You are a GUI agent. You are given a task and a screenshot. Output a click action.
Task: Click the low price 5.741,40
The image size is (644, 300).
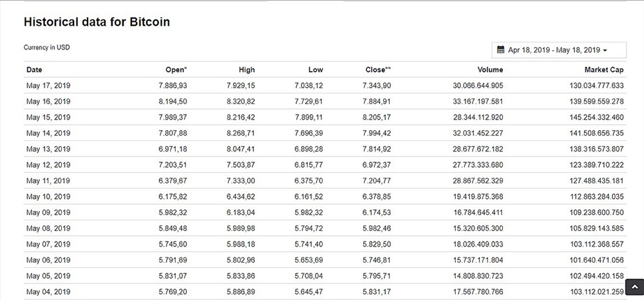coord(309,244)
